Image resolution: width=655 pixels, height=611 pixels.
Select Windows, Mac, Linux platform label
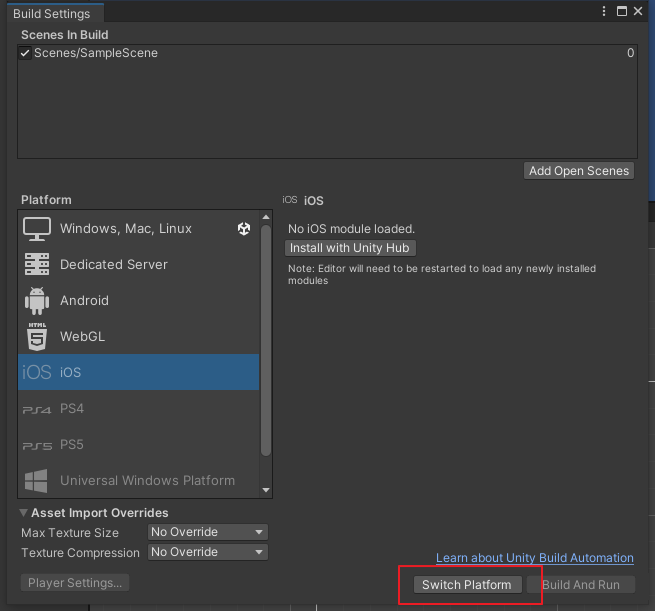126,229
